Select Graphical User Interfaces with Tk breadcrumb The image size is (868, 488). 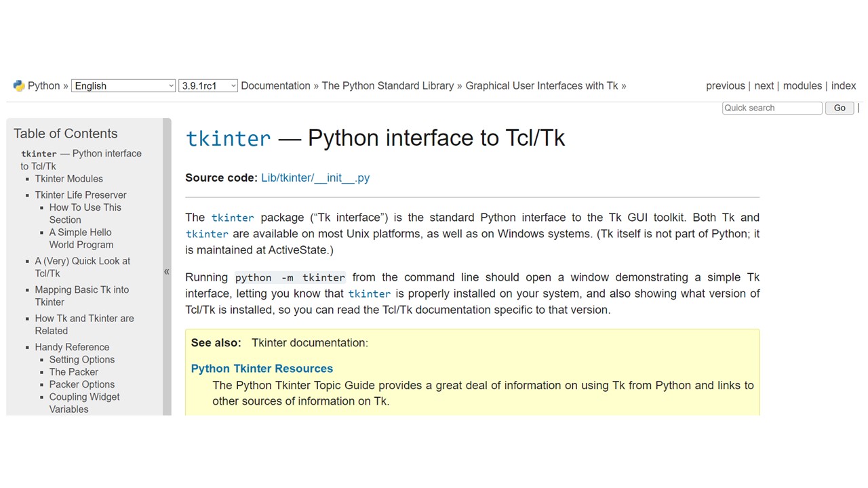tap(541, 85)
